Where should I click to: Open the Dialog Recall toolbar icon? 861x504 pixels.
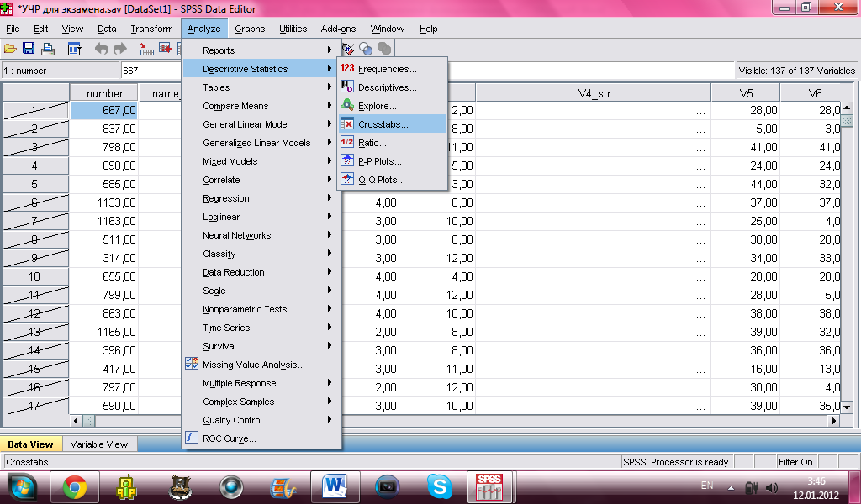click(74, 49)
